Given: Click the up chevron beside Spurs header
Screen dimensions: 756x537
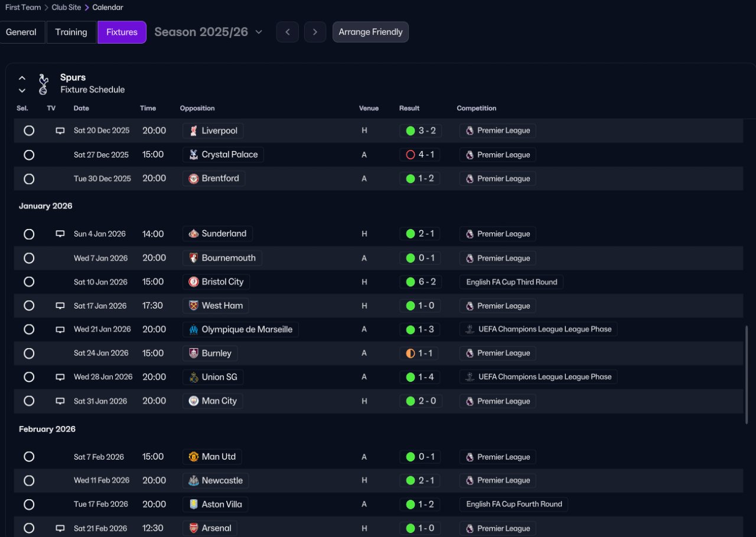Looking at the screenshot, I should (22, 78).
